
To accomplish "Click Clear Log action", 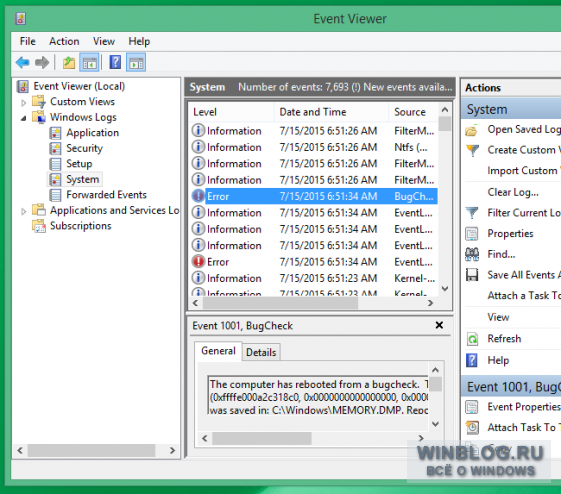I will click(513, 192).
